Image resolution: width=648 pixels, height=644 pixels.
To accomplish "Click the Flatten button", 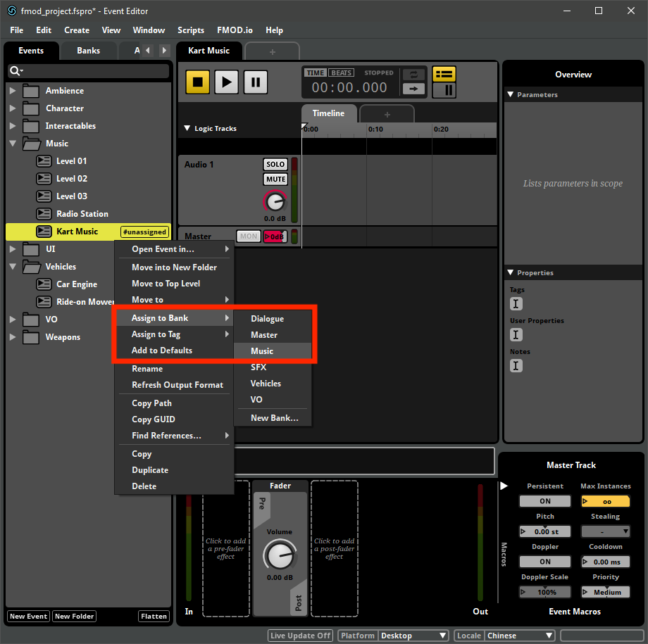I will (x=154, y=616).
